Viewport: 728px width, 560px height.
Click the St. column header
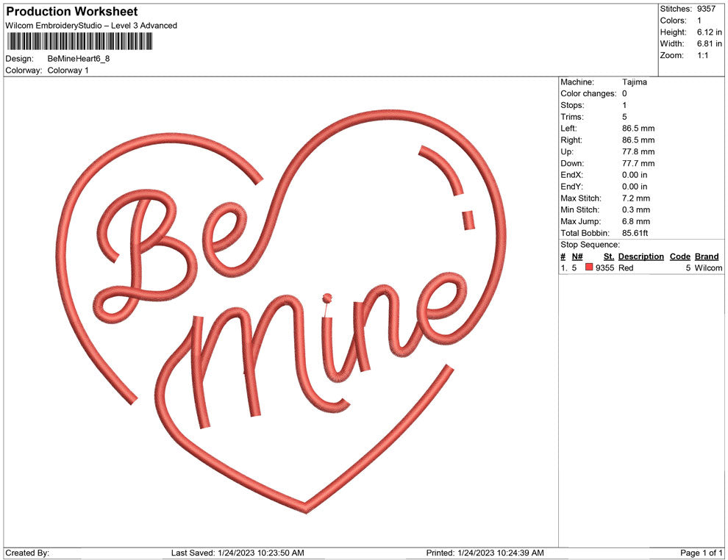pos(608,256)
